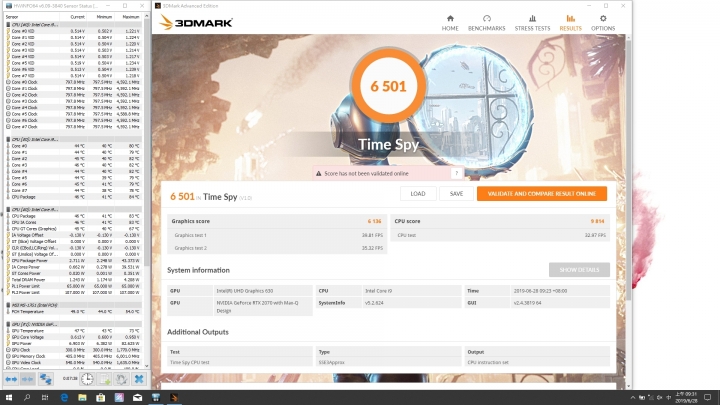The width and height of the screenshot is (720, 405).
Task: Open the BENCHMARKS tab in 3DMark
Action: 486,23
